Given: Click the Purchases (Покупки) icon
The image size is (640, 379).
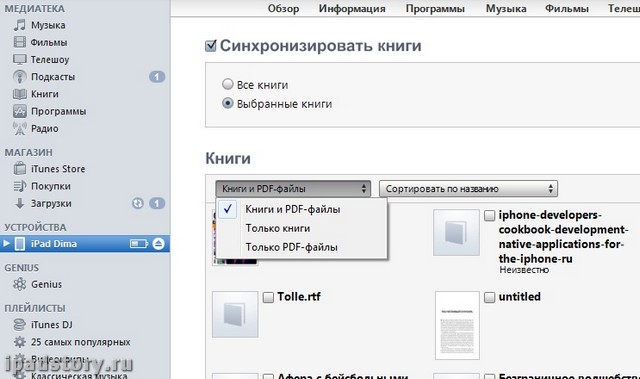Looking at the screenshot, I should coord(20,186).
